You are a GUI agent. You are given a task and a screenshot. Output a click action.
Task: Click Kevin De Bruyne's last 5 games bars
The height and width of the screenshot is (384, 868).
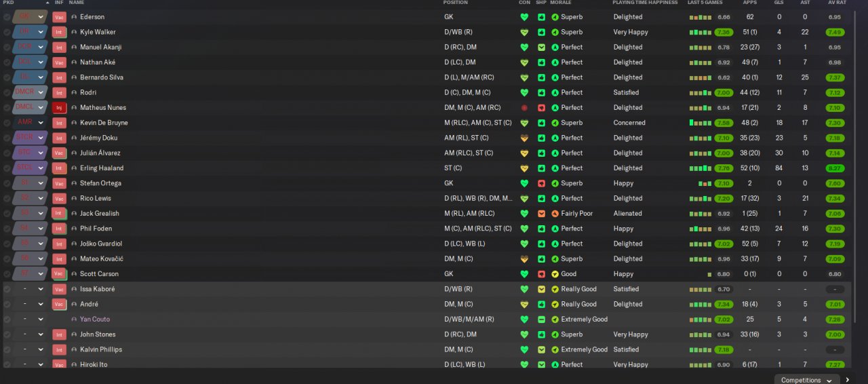click(x=701, y=123)
